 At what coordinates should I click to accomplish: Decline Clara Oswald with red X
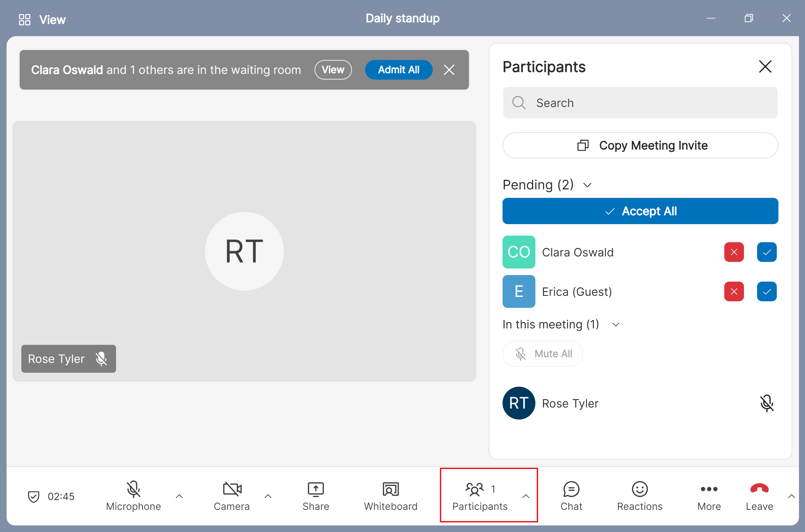734,252
